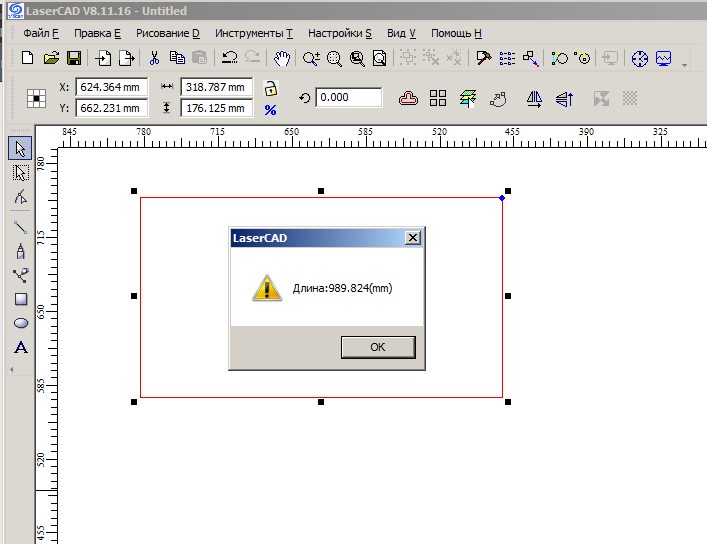707x544 pixels.
Task: Open the array copy grid icon
Action: click(x=438, y=98)
